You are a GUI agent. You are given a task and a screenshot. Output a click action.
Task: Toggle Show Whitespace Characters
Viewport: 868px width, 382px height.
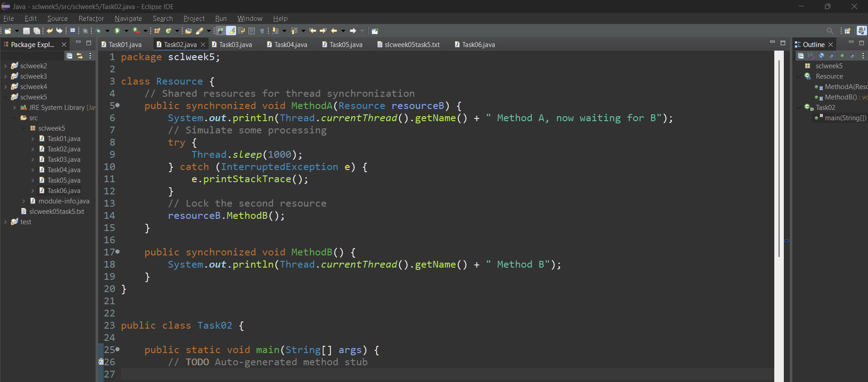point(262,31)
